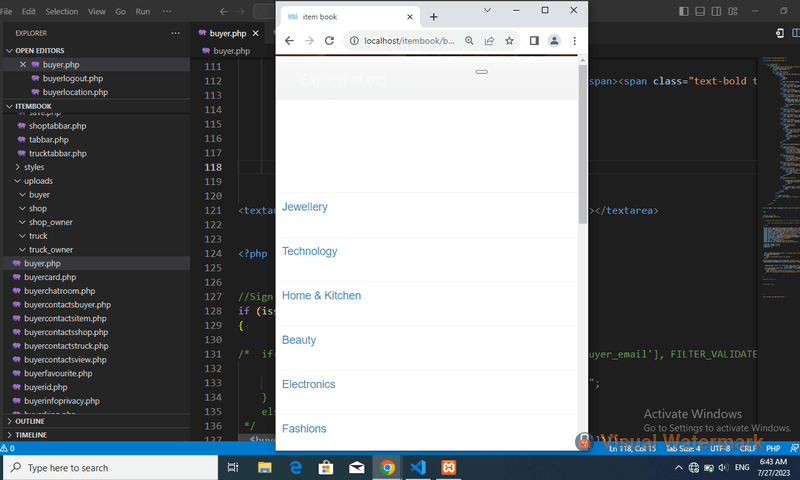Image resolution: width=800 pixels, height=480 pixels.
Task: Go back in VS Code navigation history
Action: 223,11
